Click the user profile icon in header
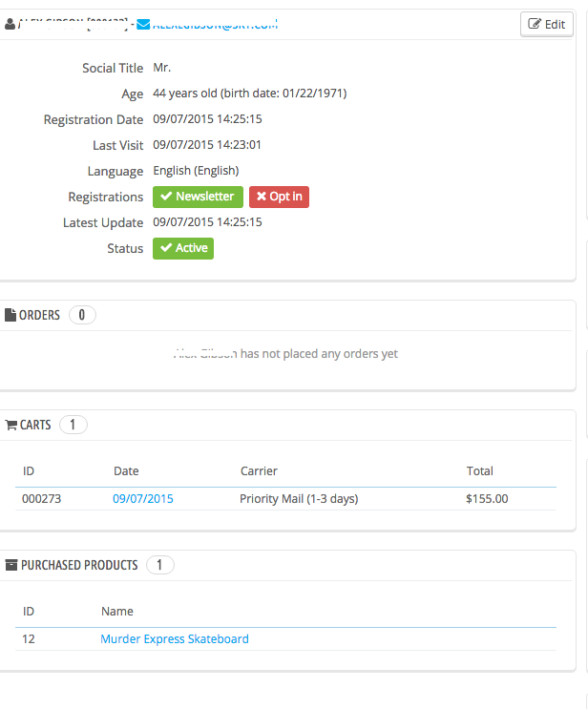 click(10, 24)
